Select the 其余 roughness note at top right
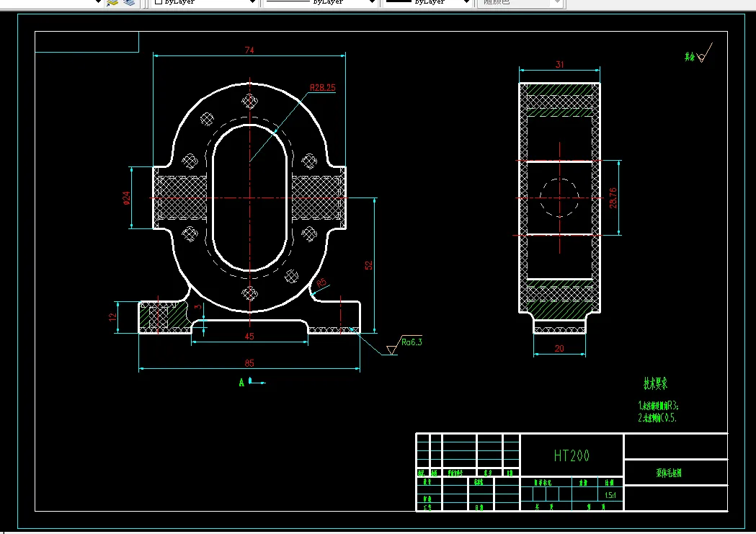 (690, 57)
